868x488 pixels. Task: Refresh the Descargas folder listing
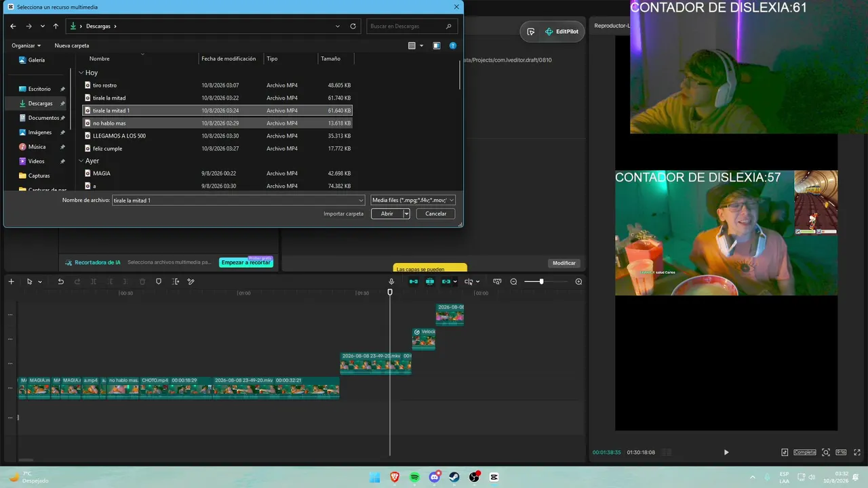click(353, 26)
